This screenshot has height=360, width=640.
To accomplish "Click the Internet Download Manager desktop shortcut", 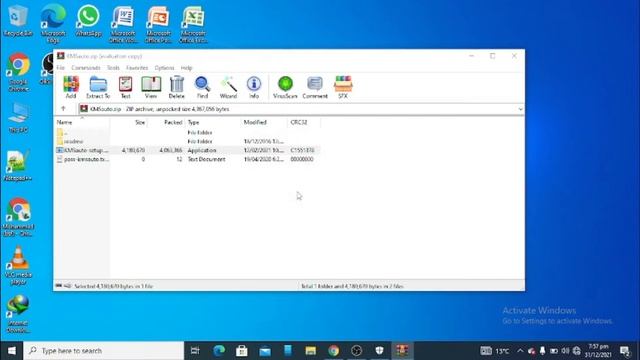I will tap(18, 313).
